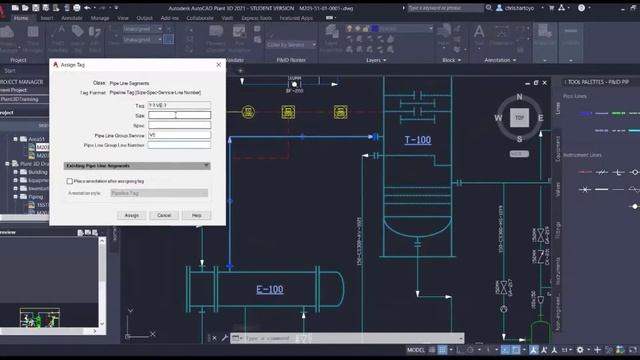Image resolution: width=640 pixels, height=360 pixels.
Task: Click the workspace switching gear in status bar
Action: 580,350
